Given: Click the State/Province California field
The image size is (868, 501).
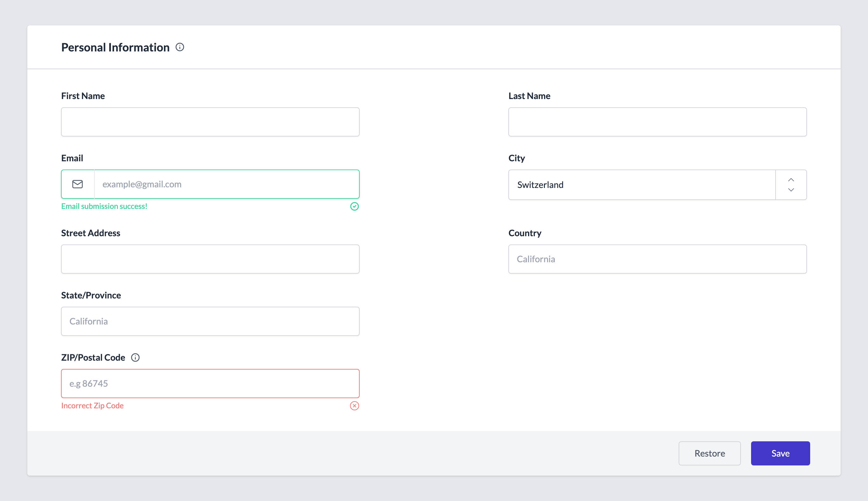Looking at the screenshot, I should click(210, 321).
